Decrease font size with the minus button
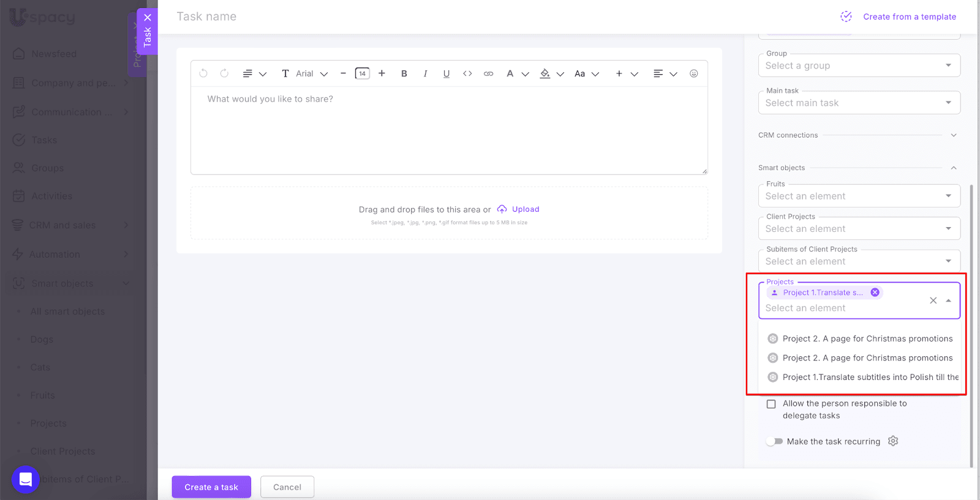This screenshot has width=980, height=500. click(343, 73)
